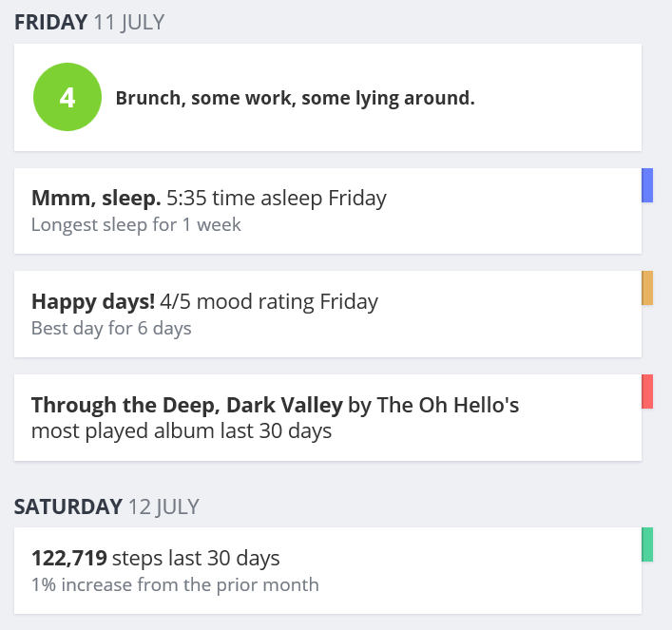Click the blue tag on the sleep card
Screen dimensions: 672x630
647,185
